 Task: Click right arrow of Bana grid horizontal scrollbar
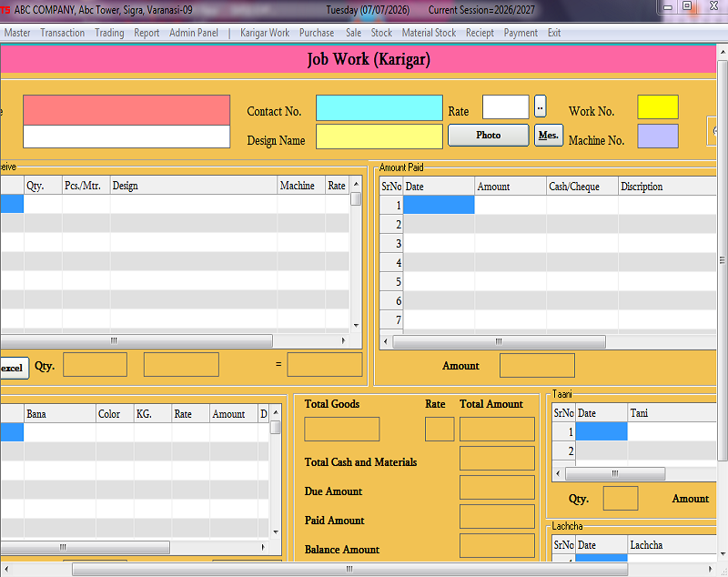263,547
